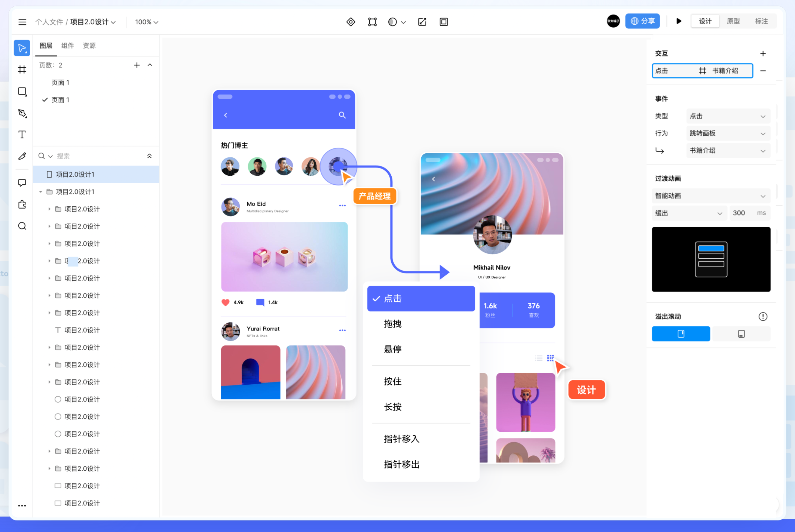
Task: Open the 行为 跳转画板 dropdown
Action: (727, 133)
